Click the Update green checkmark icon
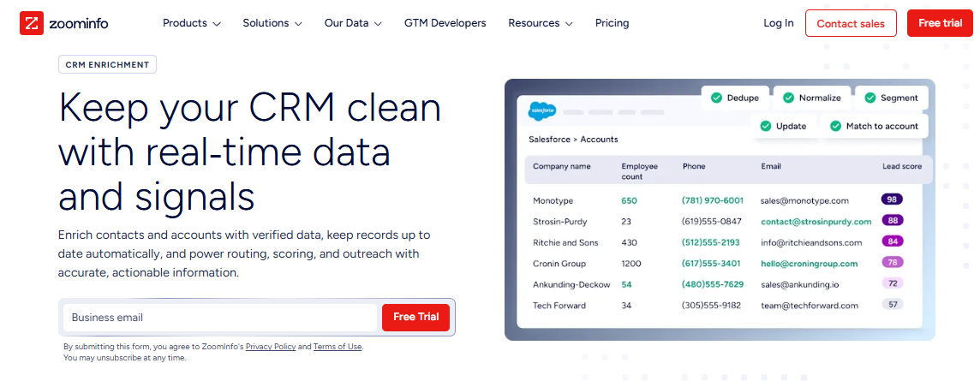This screenshot has height=381, width=980. 765,126
